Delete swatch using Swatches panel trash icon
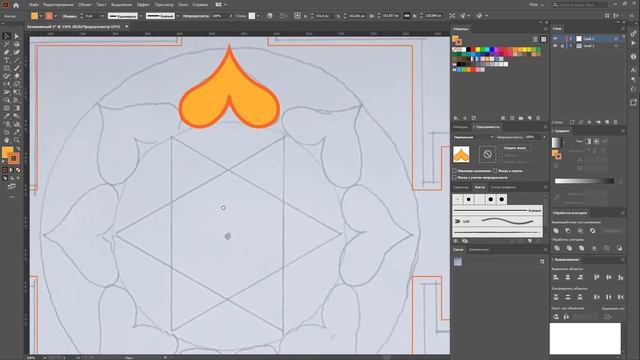 [x=538, y=118]
